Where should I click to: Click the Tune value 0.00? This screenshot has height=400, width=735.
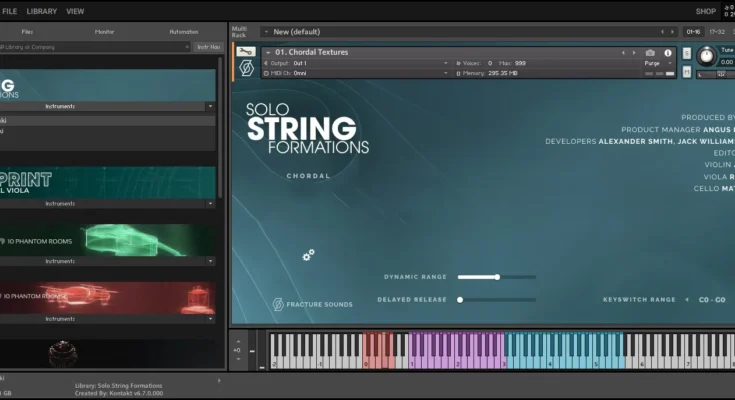point(727,62)
